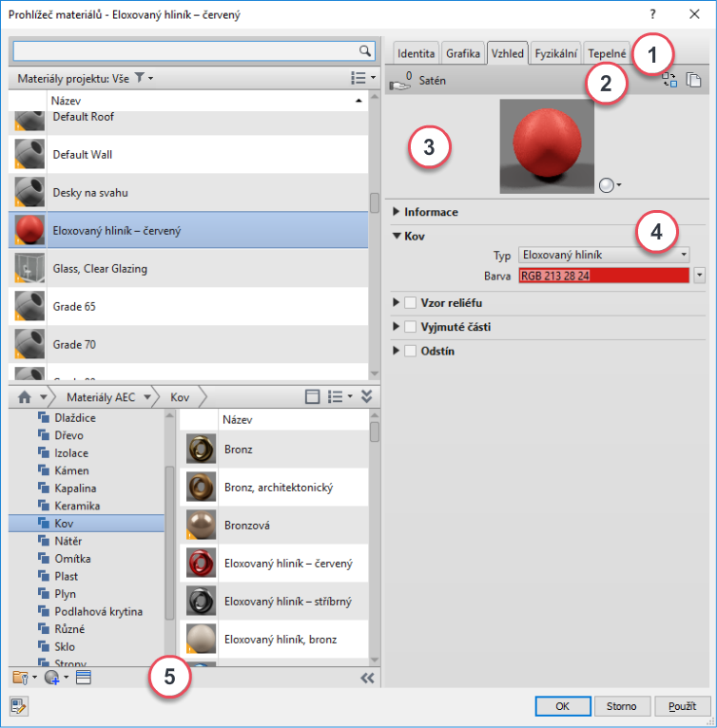Image resolution: width=717 pixels, height=728 pixels.
Task: Expand the Odstín section triangle
Action: [x=396, y=351]
